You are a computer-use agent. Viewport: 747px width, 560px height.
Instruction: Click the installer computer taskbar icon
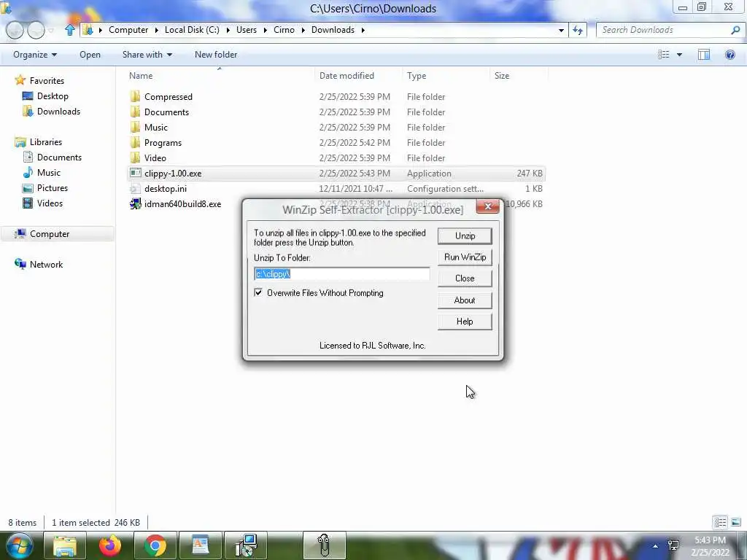click(x=246, y=545)
